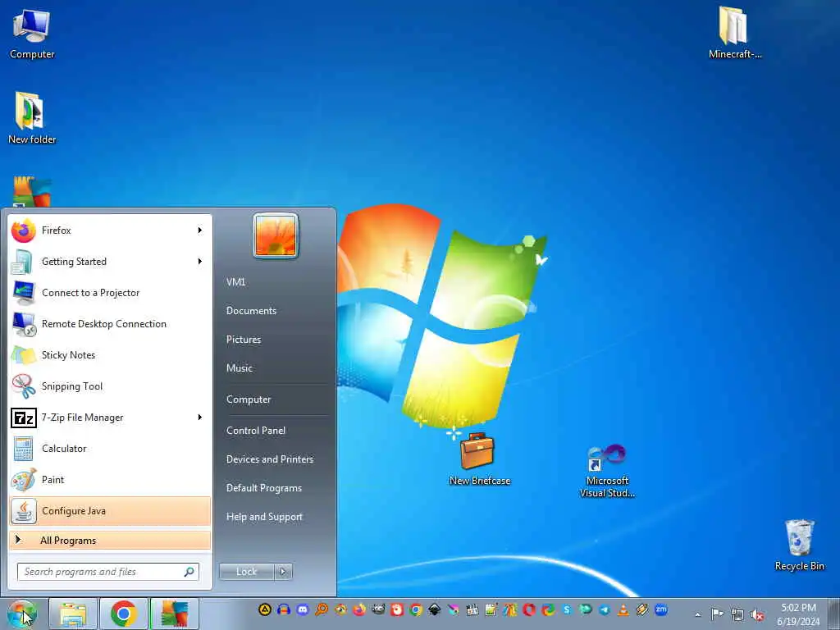Open 7-Zip File Manager
This screenshot has height=630, width=840.
[110, 418]
